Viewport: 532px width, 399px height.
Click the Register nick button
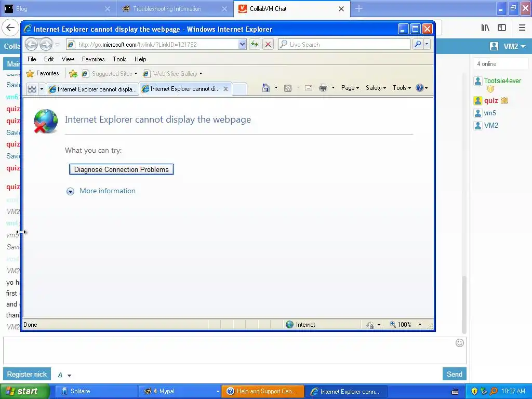pos(27,374)
